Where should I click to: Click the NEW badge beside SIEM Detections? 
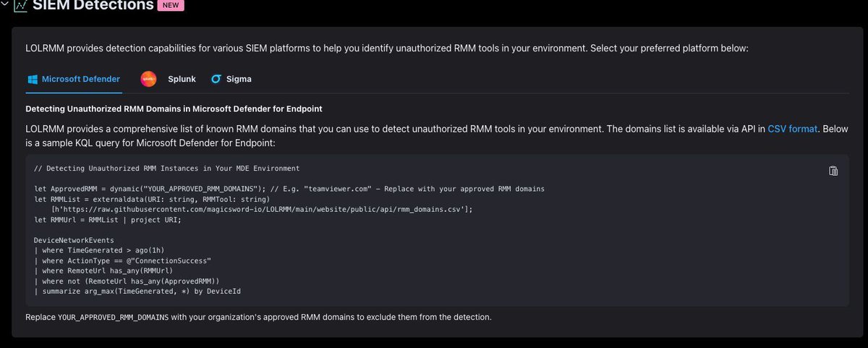pos(172,5)
